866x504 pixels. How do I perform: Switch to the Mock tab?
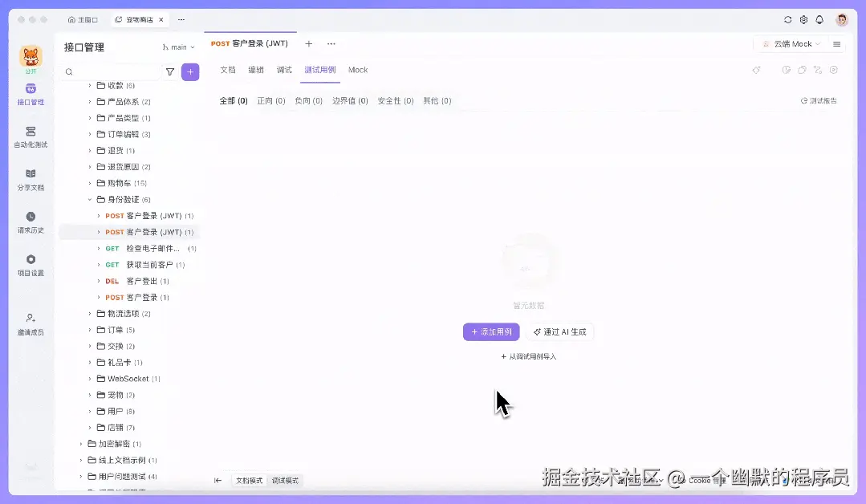click(358, 70)
